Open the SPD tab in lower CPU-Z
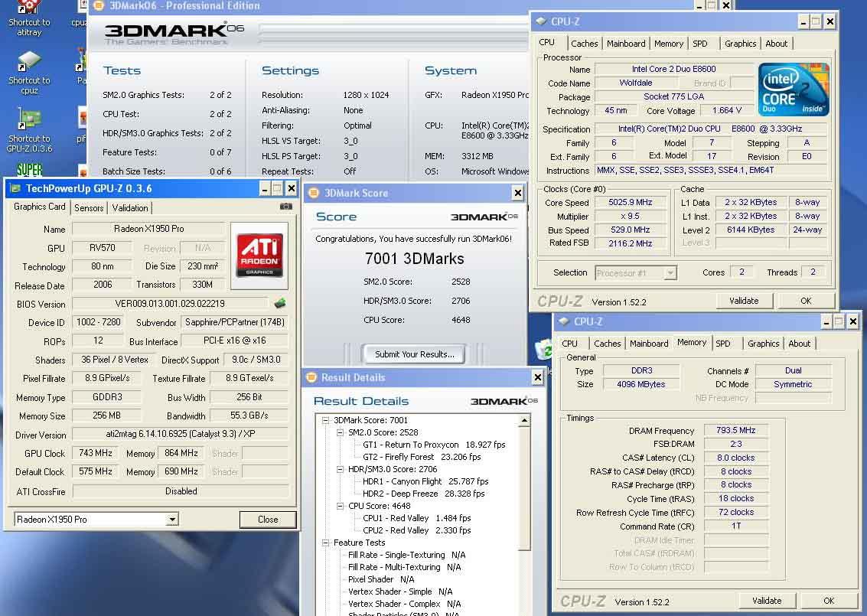This screenshot has width=867, height=616. [x=723, y=344]
